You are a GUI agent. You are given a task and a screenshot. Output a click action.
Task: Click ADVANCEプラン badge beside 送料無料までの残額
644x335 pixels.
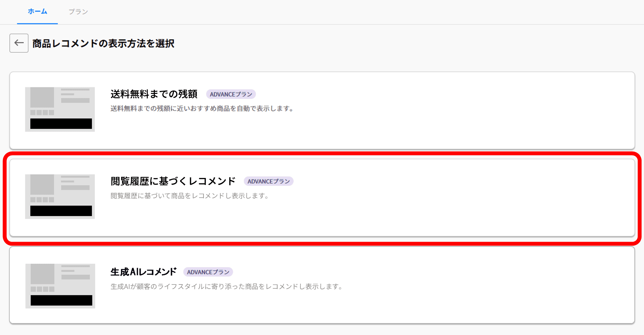(x=231, y=94)
